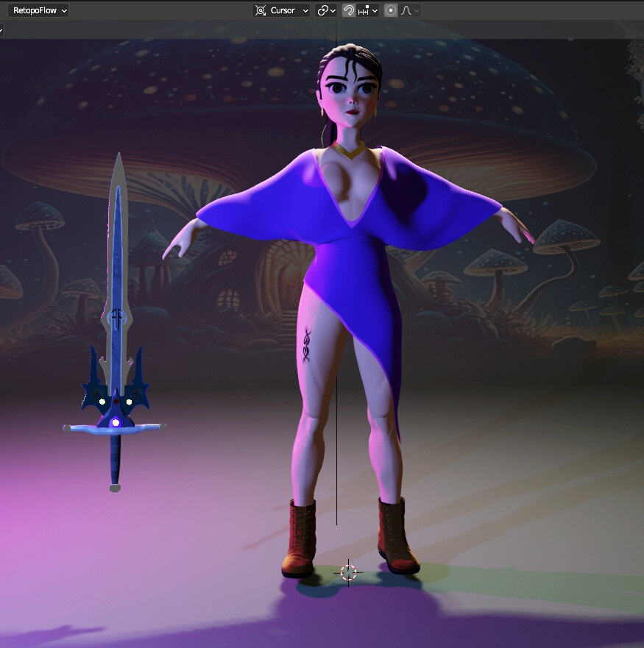
Task: Click the glowing gem on the sword hilt
Action: point(114,421)
